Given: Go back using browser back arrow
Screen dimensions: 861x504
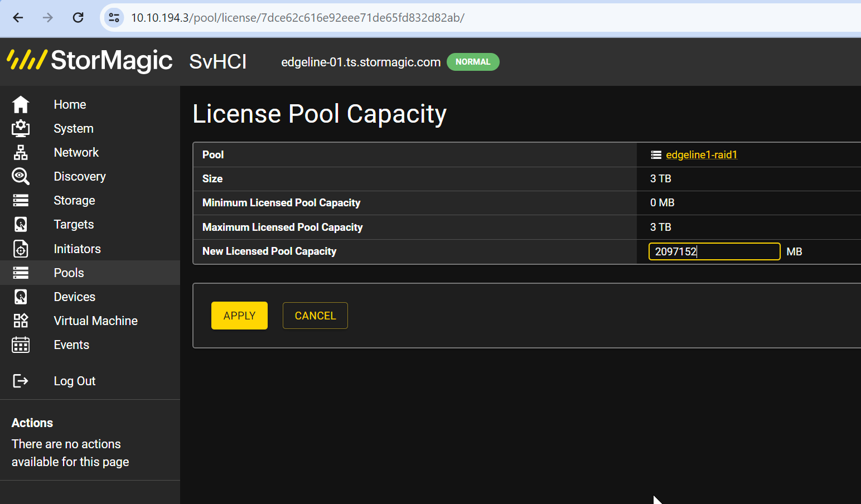Looking at the screenshot, I should click(x=18, y=18).
